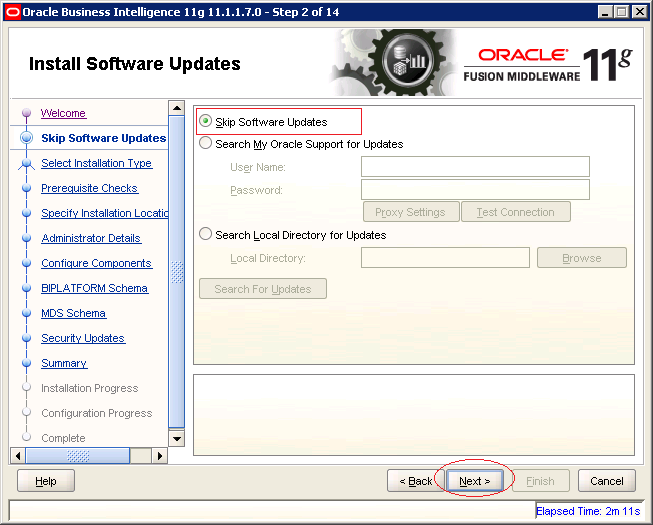Viewport: 653px width, 525px height.
Task: Click the Local Directory text field
Action: tap(445, 258)
